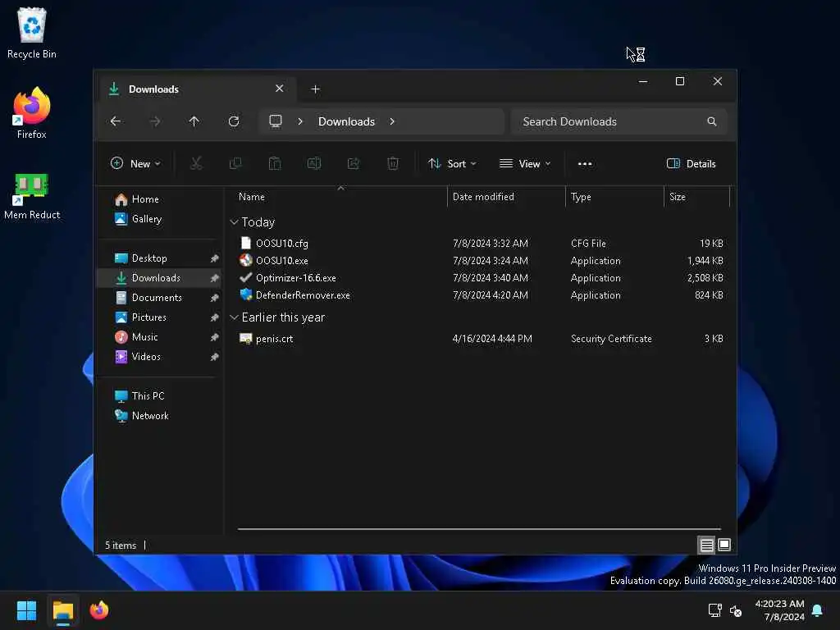Expand chevron after Downloads in address bar

click(392, 121)
